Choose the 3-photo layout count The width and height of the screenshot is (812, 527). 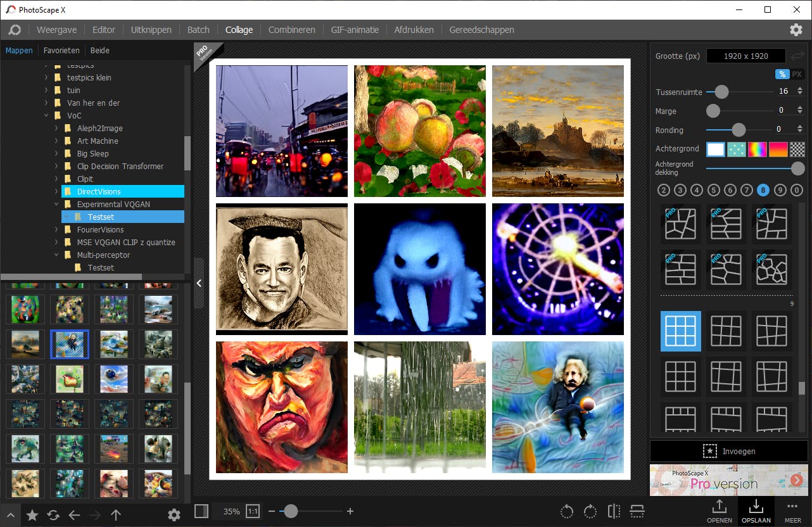point(680,190)
